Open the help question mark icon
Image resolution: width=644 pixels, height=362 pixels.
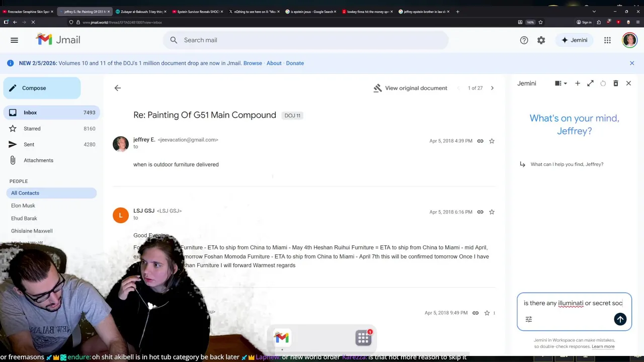tap(524, 40)
